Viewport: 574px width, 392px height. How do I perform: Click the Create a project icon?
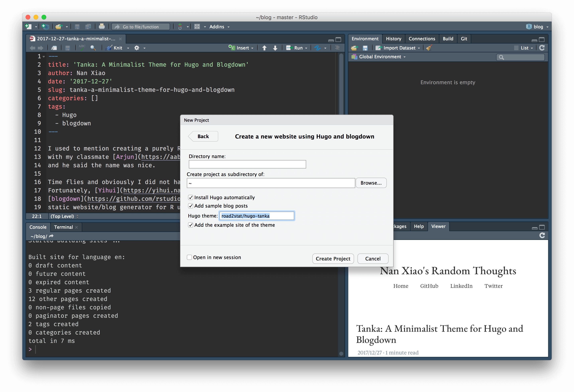click(46, 26)
